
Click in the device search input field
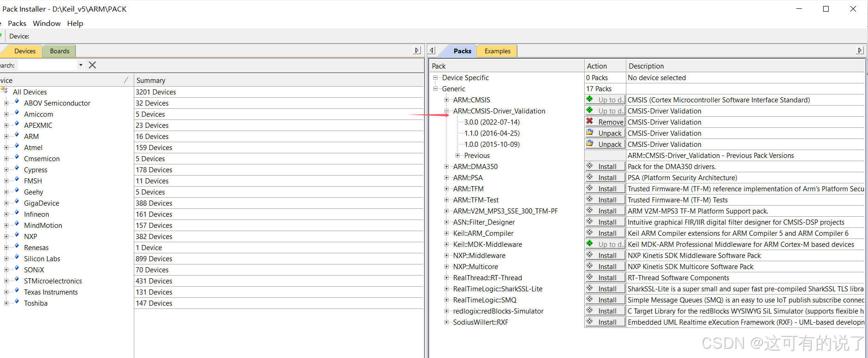[48, 65]
